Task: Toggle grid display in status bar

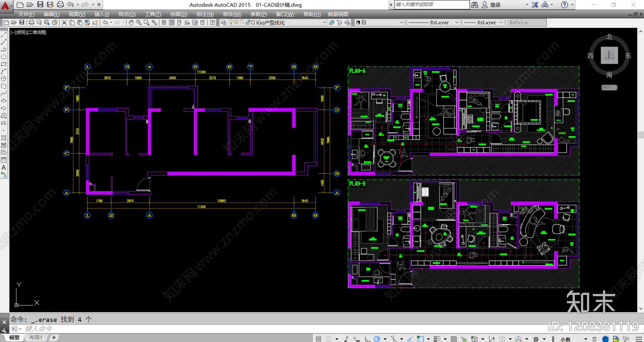Action: (318, 339)
